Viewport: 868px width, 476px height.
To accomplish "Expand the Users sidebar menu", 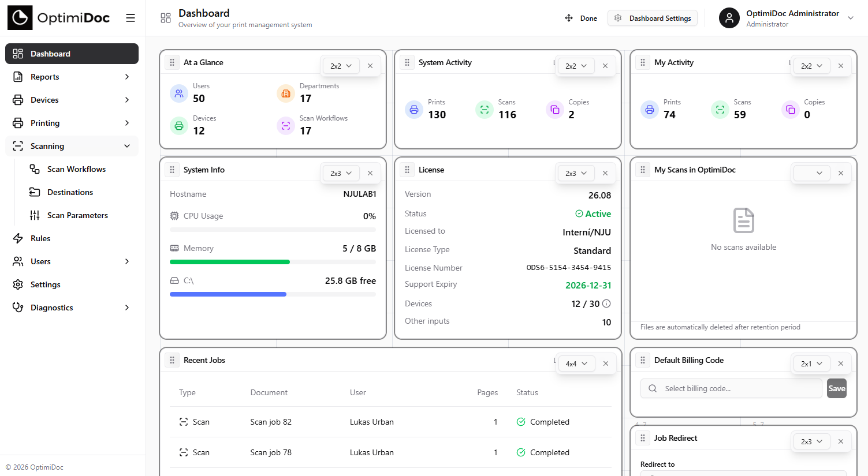I will coord(72,261).
